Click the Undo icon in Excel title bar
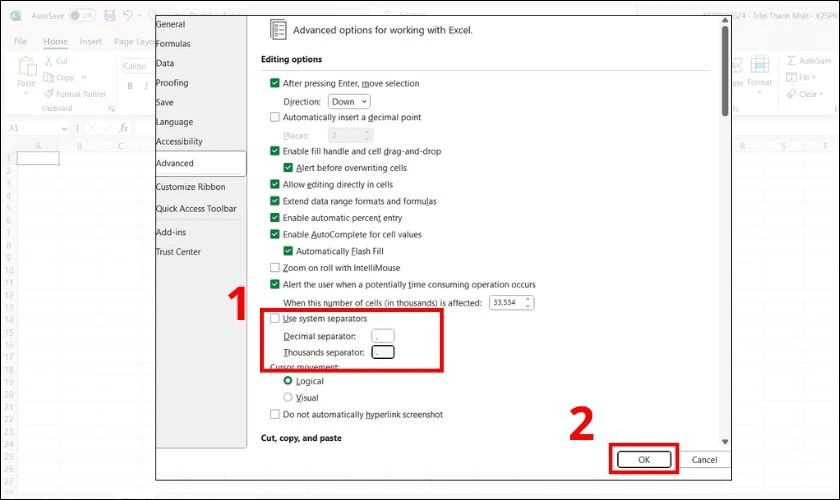 point(128,16)
